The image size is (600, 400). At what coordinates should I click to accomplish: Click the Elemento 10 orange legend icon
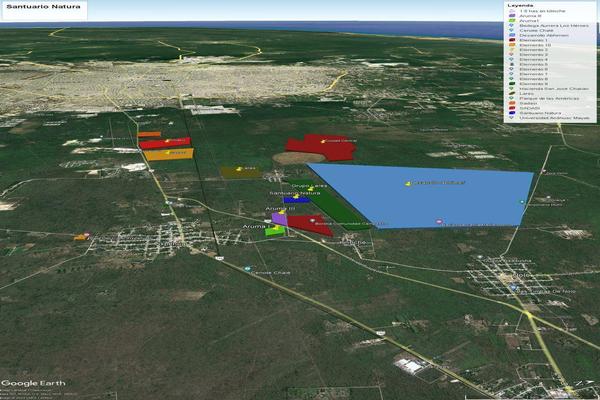[512, 46]
